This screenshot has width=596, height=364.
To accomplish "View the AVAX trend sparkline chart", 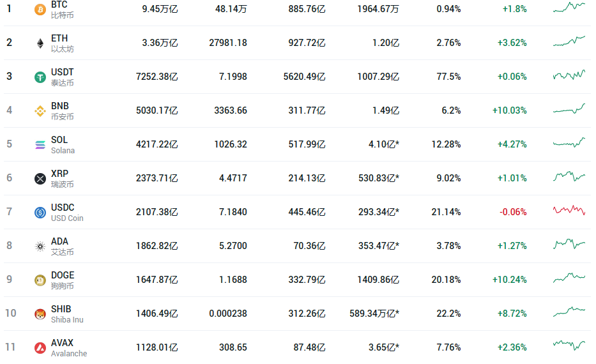I will coord(569,345).
